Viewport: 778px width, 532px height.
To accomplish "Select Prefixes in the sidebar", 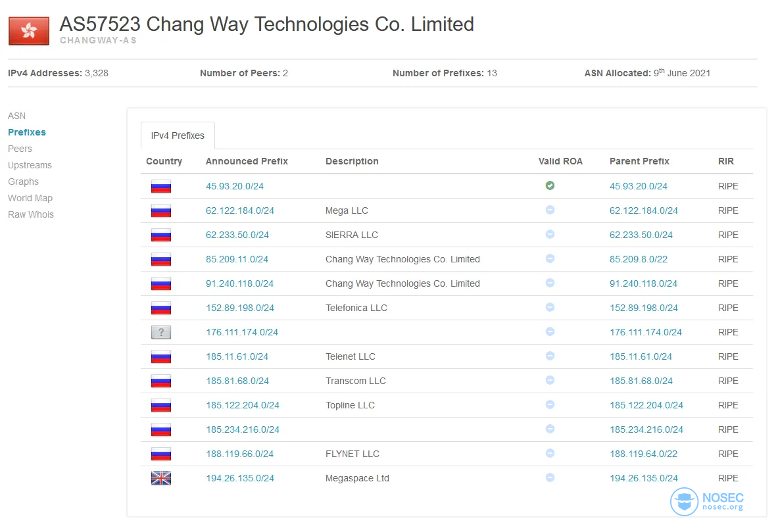I will (x=27, y=132).
